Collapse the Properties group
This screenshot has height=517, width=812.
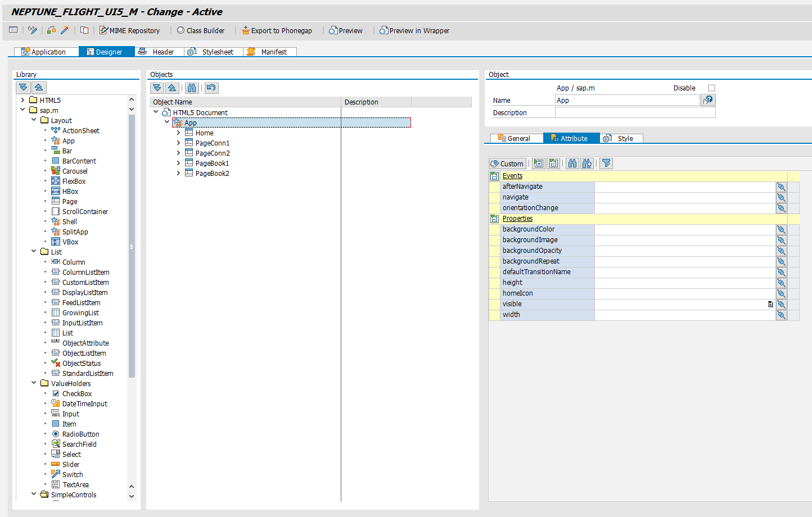pyautogui.click(x=495, y=219)
